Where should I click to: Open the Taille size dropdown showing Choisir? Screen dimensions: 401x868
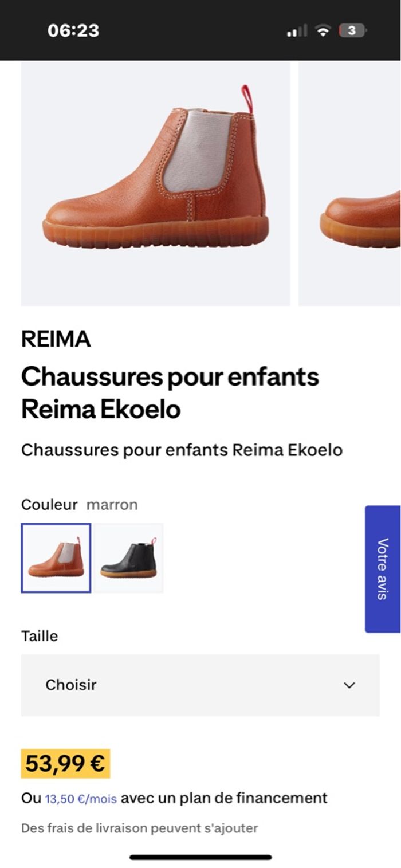(200, 685)
